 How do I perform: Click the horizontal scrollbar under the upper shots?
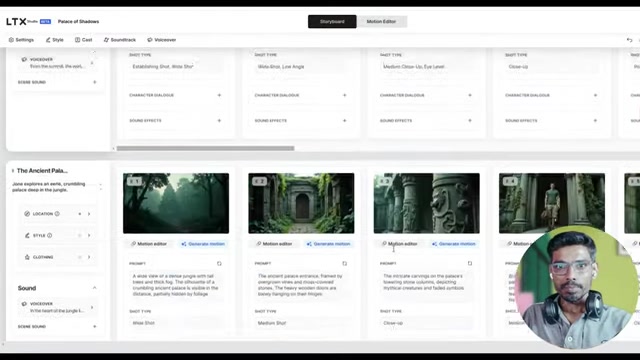click(x=205, y=149)
